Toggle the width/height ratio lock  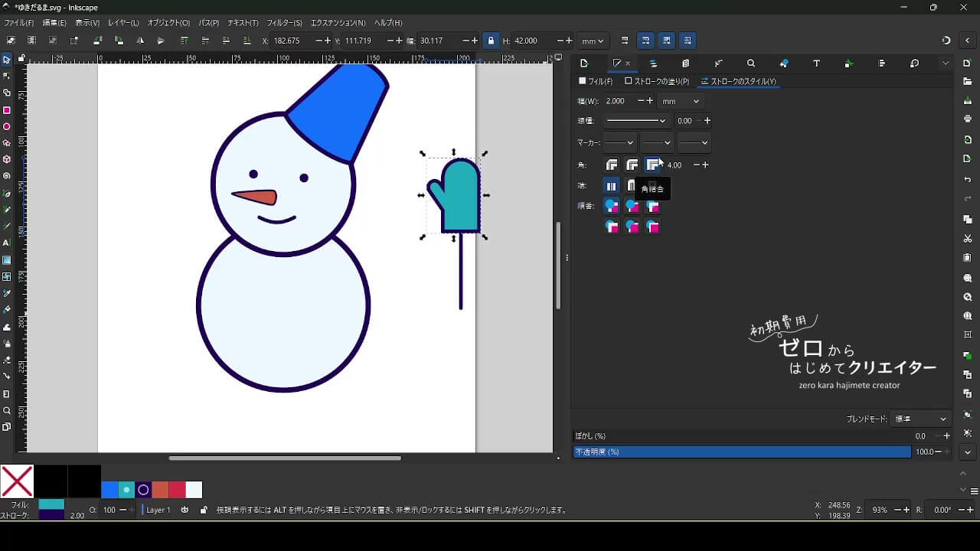491,41
